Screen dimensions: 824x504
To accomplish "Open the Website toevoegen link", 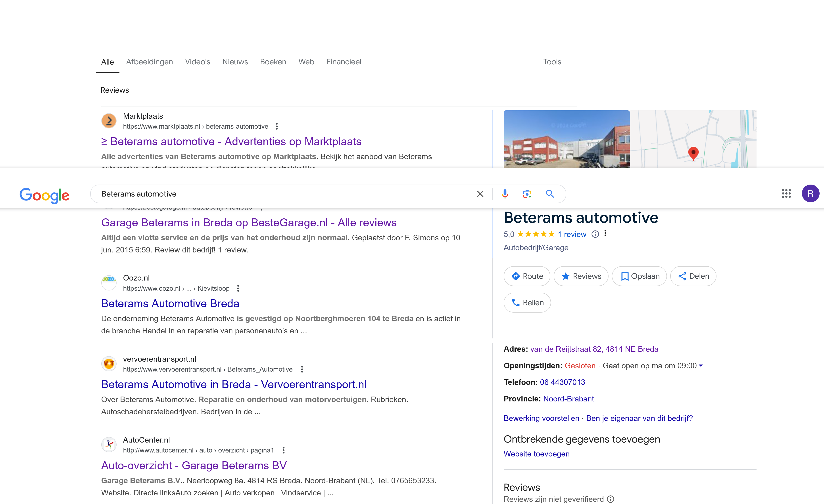I will pyautogui.click(x=536, y=454).
